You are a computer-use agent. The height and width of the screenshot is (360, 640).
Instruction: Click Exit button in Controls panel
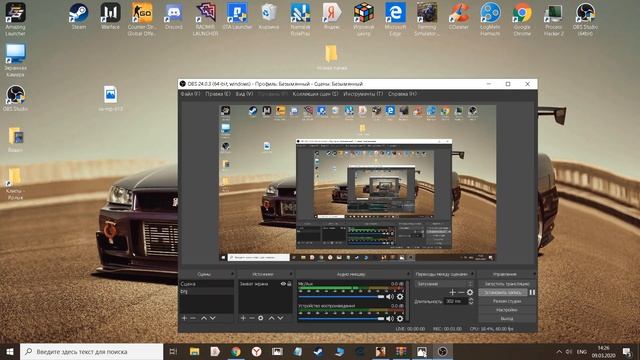[x=507, y=318]
